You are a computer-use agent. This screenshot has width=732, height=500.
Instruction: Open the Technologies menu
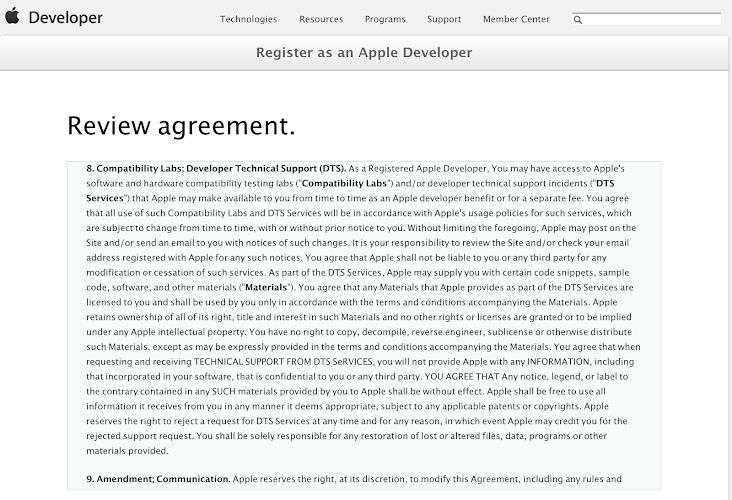click(x=248, y=19)
